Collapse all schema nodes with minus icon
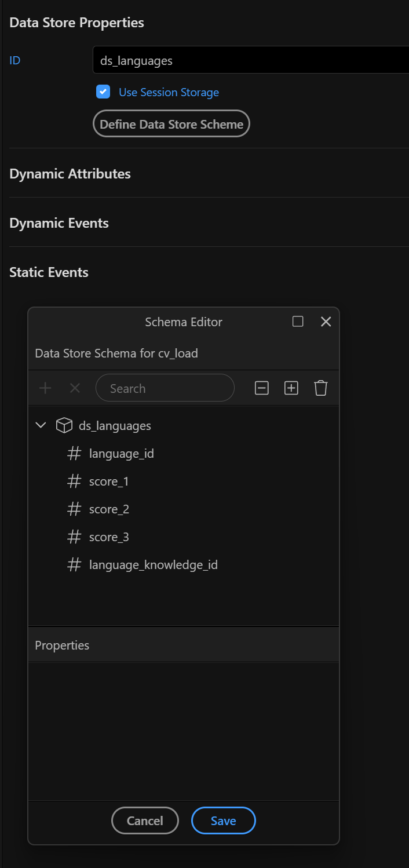The width and height of the screenshot is (409, 868). pyautogui.click(x=262, y=388)
